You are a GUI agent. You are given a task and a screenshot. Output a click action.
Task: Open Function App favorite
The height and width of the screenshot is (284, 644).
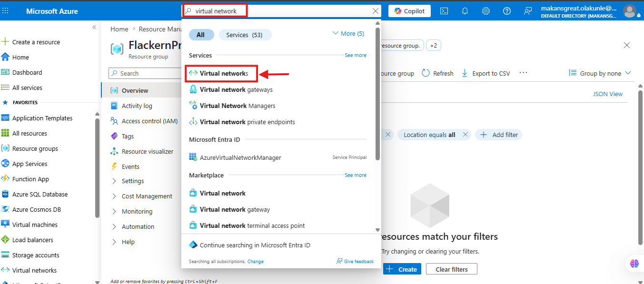[x=25, y=179]
